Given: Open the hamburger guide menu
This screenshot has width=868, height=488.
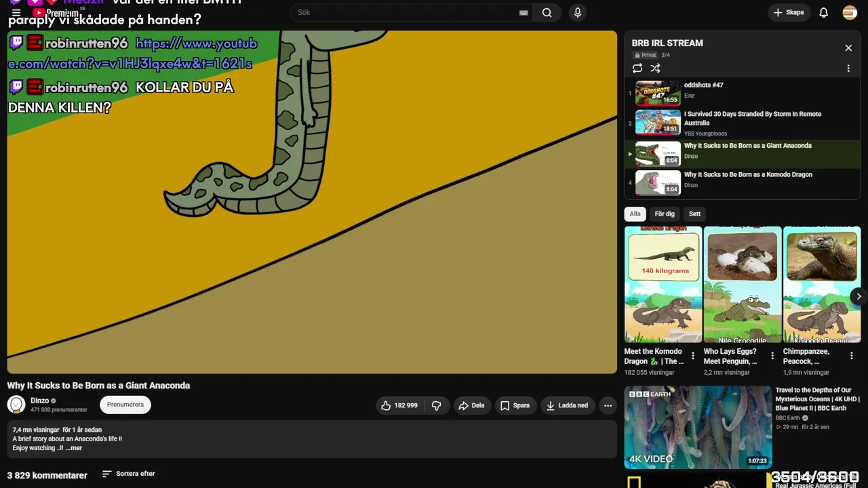Looking at the screenshot, I should coord(16,12).
